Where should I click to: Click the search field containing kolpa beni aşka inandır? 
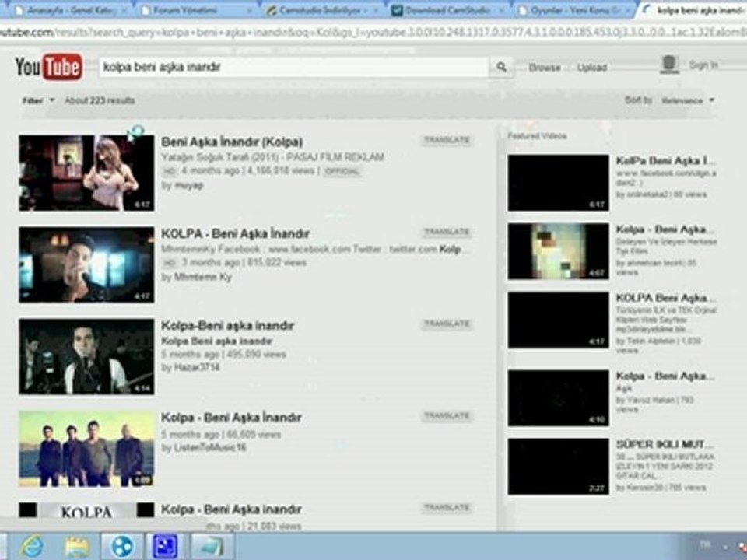coord(294,67)
